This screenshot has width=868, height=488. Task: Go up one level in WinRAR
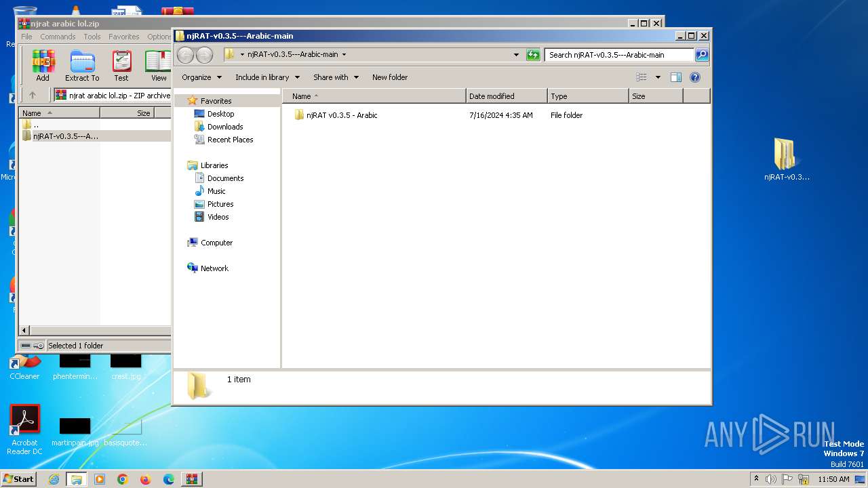pyautogui.click(x=32, y=95)
